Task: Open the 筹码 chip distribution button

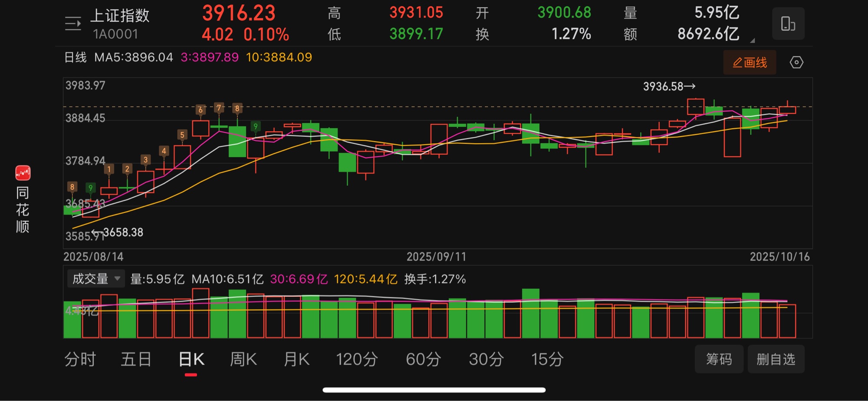Action: click(719, 359)
